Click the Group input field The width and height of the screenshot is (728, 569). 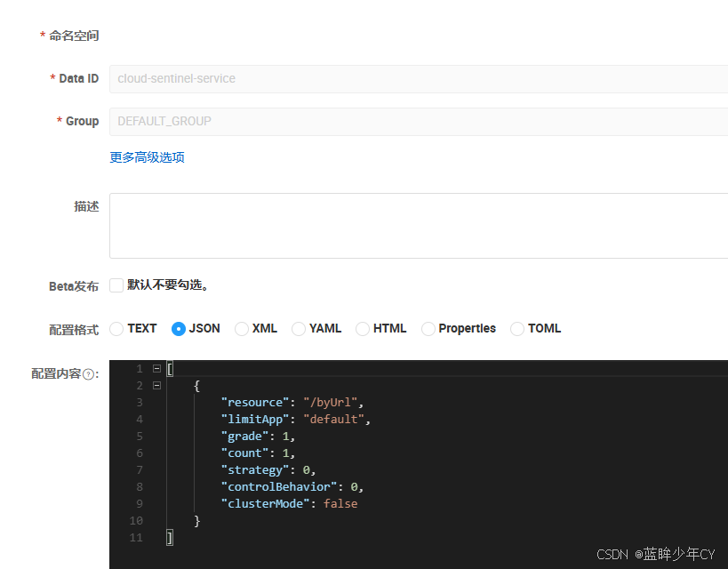(419, 122)
